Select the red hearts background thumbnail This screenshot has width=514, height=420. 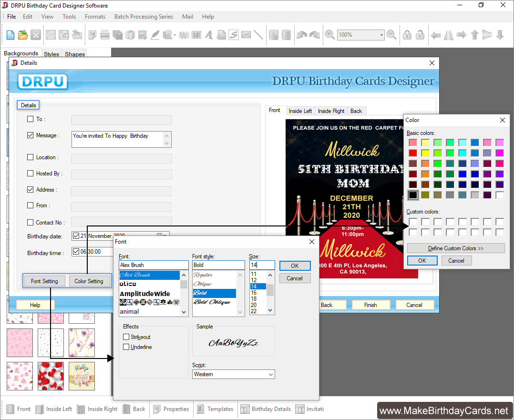(x=51, y=376)
